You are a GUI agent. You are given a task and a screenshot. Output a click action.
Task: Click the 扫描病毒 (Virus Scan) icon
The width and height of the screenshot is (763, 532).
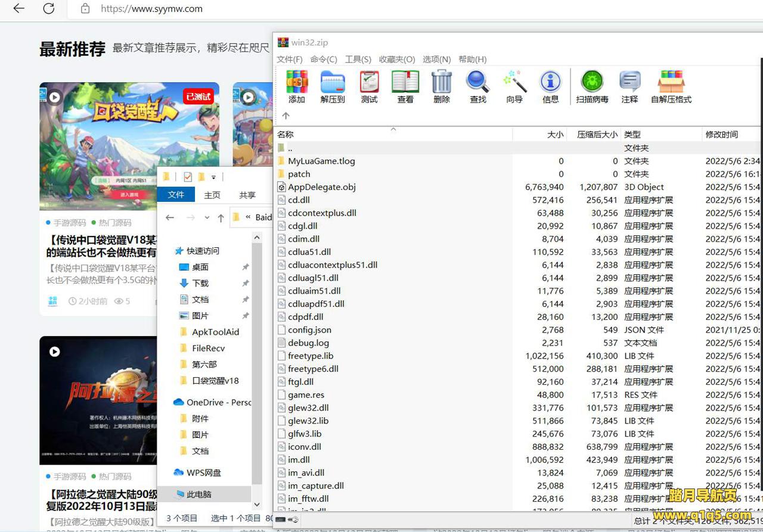click(x=592, y=86)
